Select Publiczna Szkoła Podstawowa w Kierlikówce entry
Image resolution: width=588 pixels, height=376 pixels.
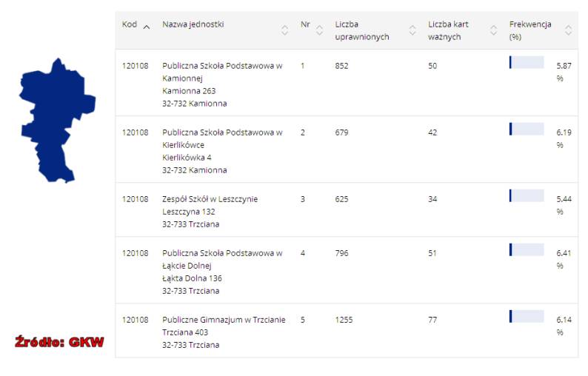pos(347,150)
